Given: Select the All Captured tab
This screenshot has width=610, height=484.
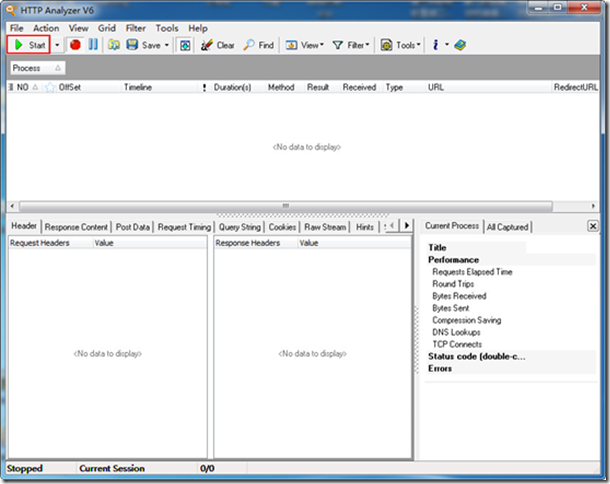Looking at the screenshot, I should coord(508,227).
